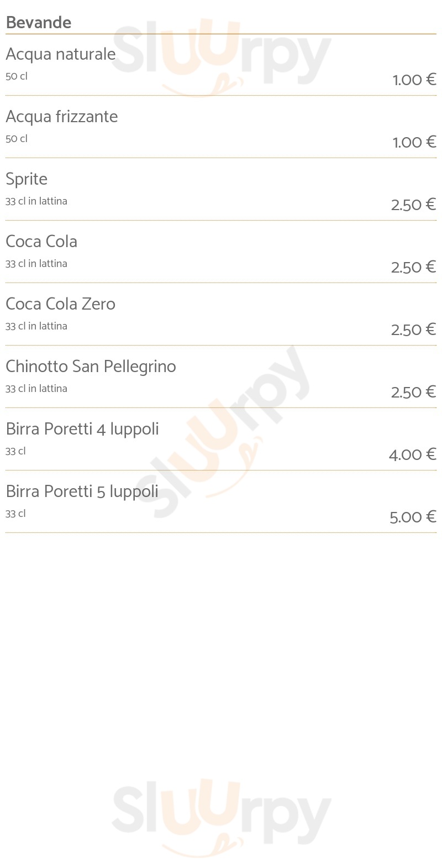442x868 pixels.
Task: Open the Sprite drink entry
Action: (27, 180)
